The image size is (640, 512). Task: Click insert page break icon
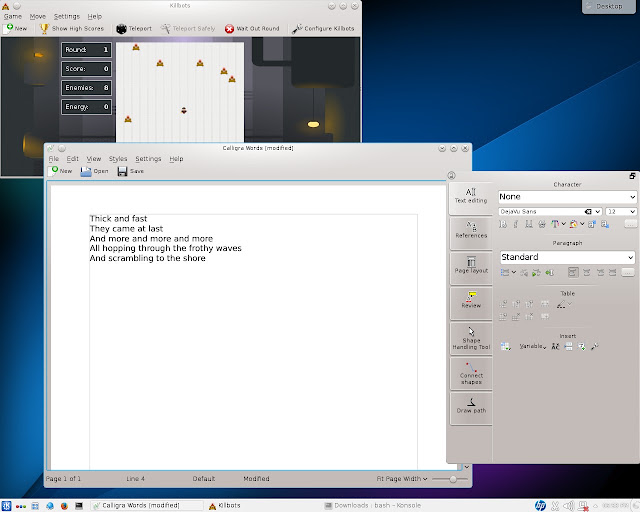(569, 347)
